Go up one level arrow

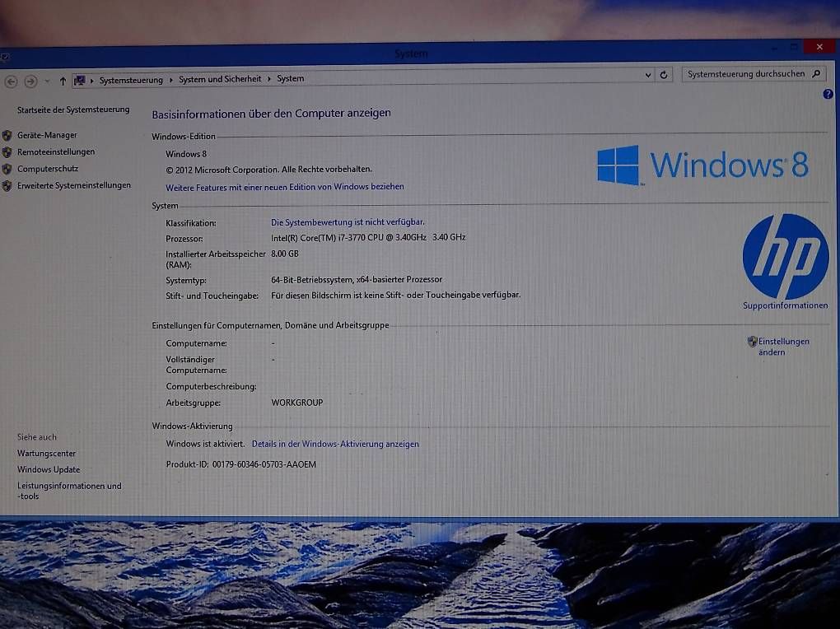pyautogui.click(x=63, y=81)
